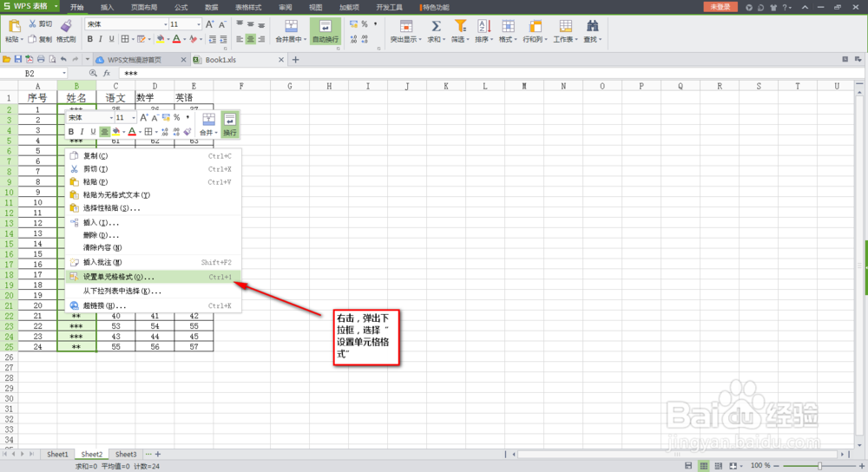
Task: Click the formula bar input field
Action: (x=490, y=73)
